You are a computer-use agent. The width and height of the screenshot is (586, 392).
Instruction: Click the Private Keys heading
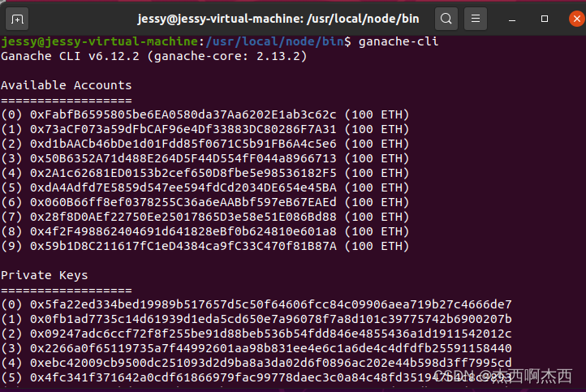[x=44, y=275]
